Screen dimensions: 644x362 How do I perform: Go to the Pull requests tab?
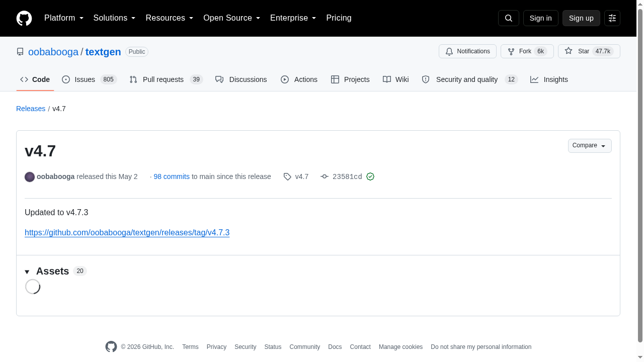coord(166,79)
